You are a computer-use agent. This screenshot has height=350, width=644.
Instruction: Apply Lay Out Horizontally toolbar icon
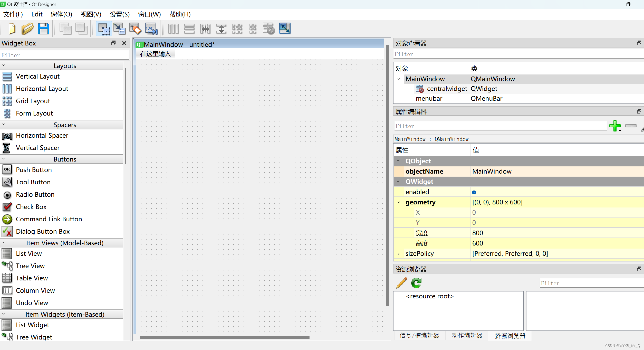point(173,29)
